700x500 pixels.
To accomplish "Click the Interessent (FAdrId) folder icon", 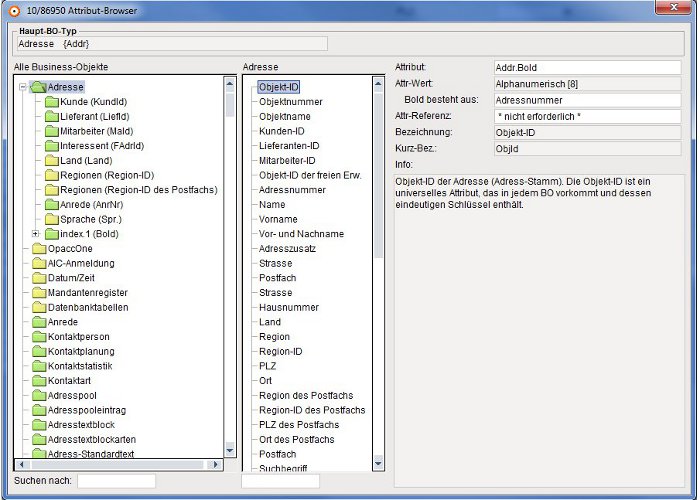I will click(x=52, y=146).
